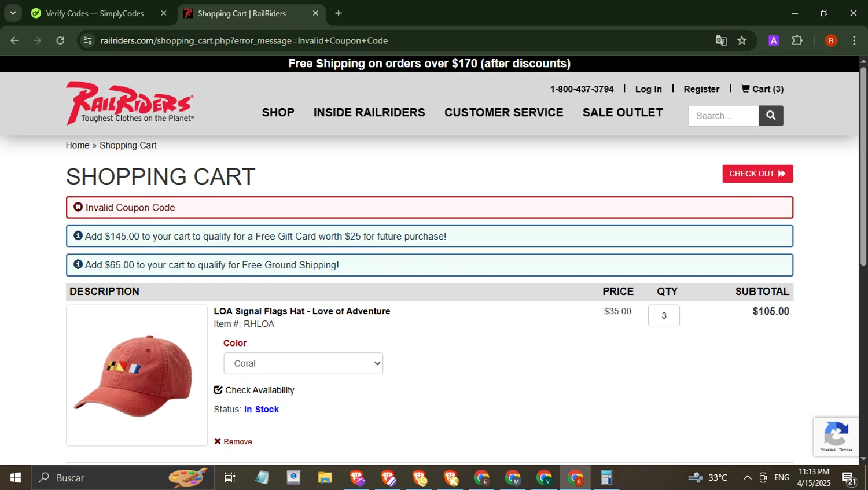Open the SALE OUTLET menu
The image size is (868, 490).
[x=623, y=112]
